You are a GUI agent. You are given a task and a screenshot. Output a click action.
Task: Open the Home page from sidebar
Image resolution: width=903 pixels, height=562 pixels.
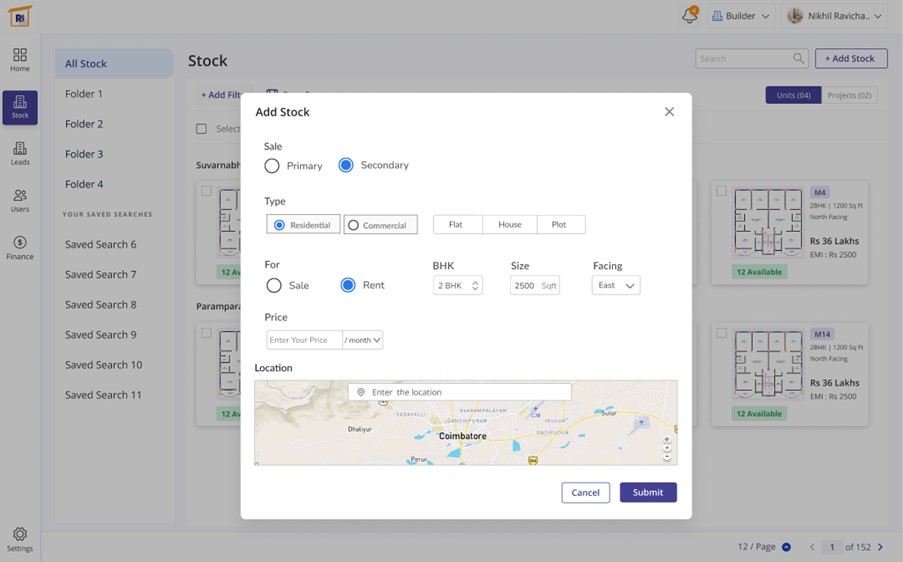click(20, 60)
